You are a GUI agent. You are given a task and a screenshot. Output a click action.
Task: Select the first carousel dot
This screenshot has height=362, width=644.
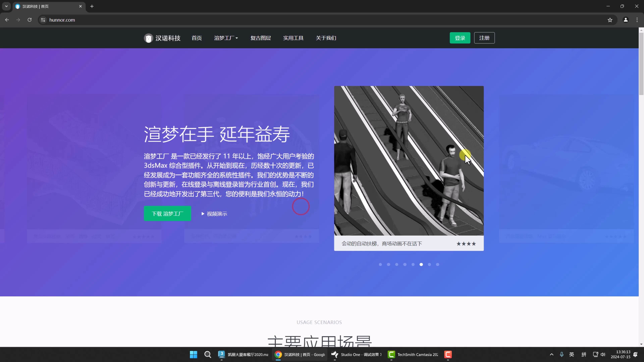coord(380,265)
